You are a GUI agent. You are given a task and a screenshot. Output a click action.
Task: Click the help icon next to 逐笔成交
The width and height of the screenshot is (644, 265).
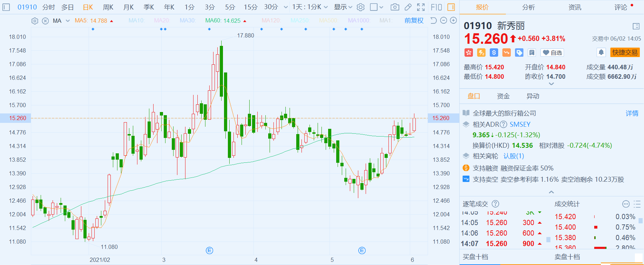pos(495,204)
